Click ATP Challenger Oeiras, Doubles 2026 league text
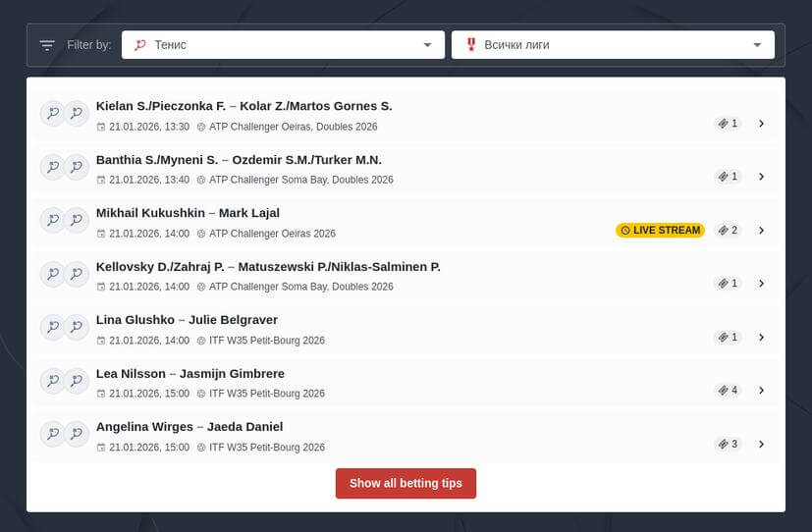 [293, 127]
